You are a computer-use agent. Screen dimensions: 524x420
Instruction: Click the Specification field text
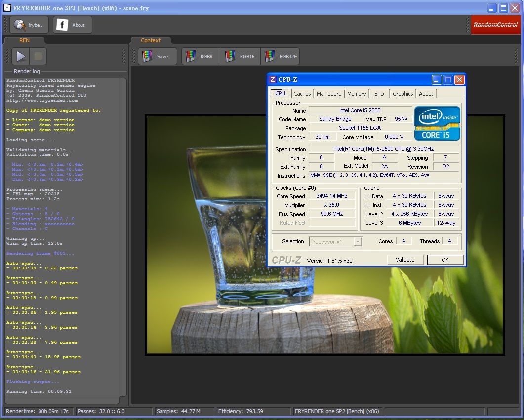383,149
